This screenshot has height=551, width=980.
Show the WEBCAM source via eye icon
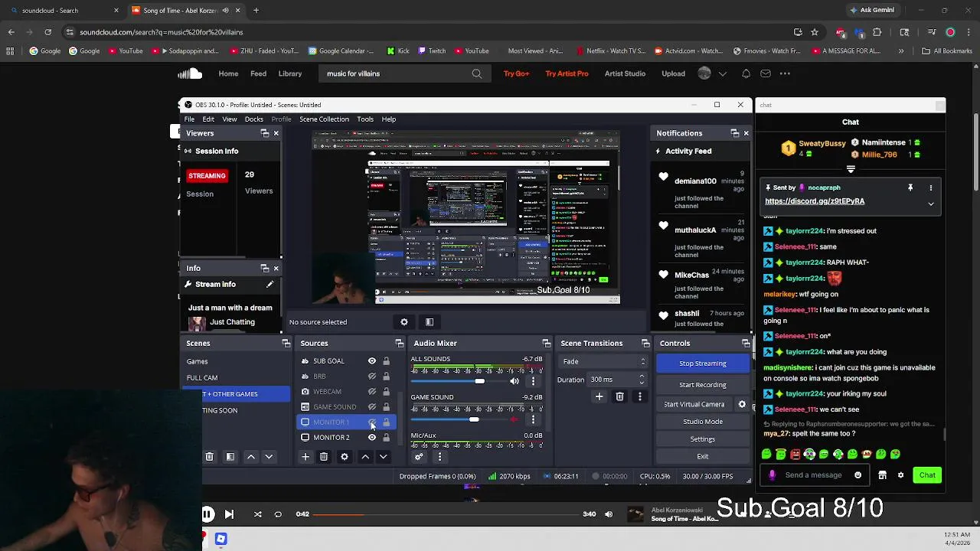click(372, 392)
